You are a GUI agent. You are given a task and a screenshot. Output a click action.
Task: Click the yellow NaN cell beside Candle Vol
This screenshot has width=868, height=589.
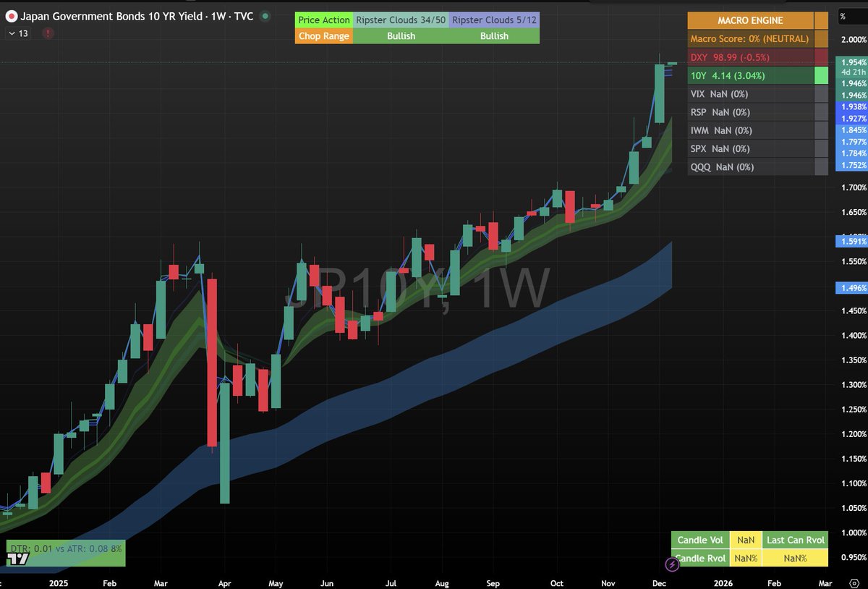tap(746, 539)
